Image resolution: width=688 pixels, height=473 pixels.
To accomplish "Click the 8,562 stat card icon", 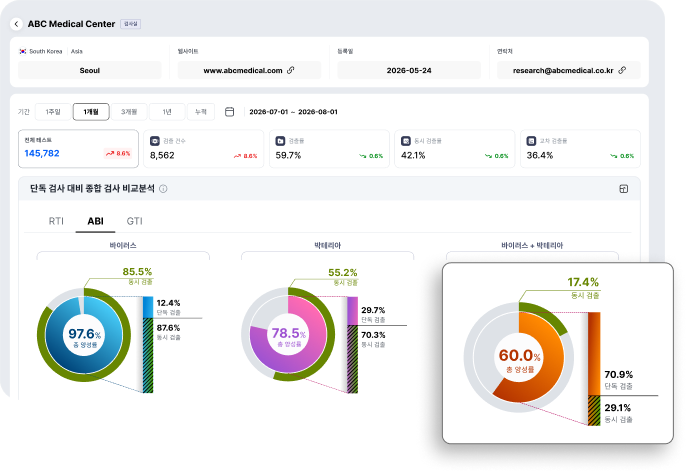I will point(155,141).
